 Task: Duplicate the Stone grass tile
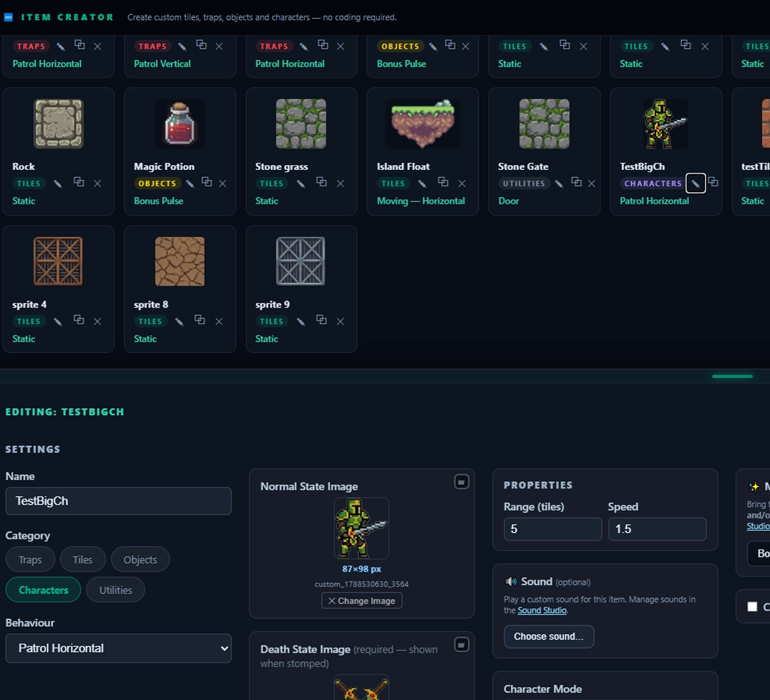click(321, 182)
